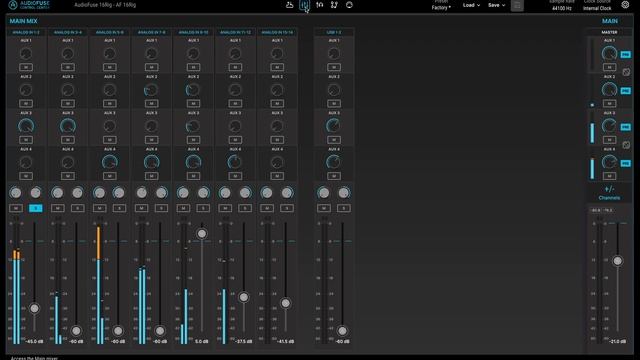Click the AUX 4 send knob on Analog In 5-6

pyautogui.click(x=109, y=162)
